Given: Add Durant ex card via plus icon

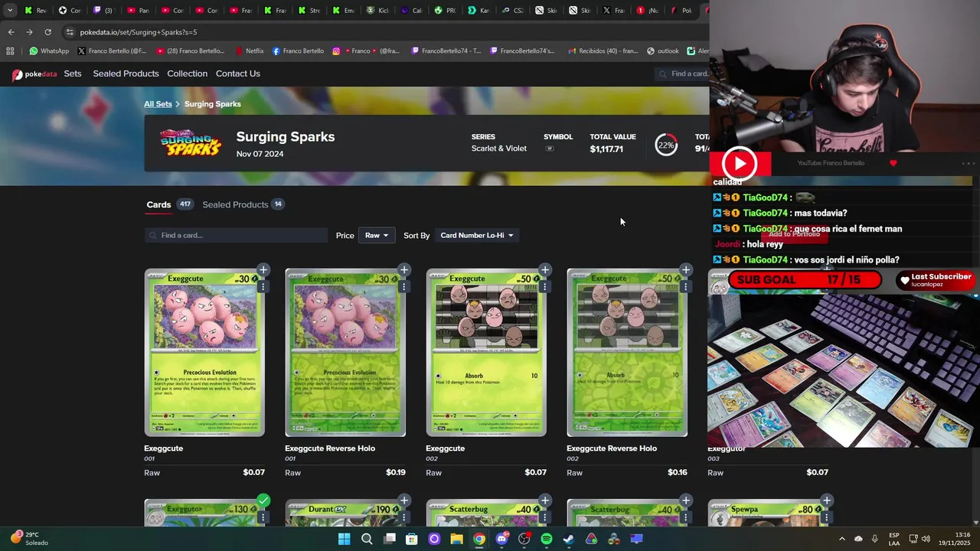Looking at the screenshot, I should (x=403, y=501).
